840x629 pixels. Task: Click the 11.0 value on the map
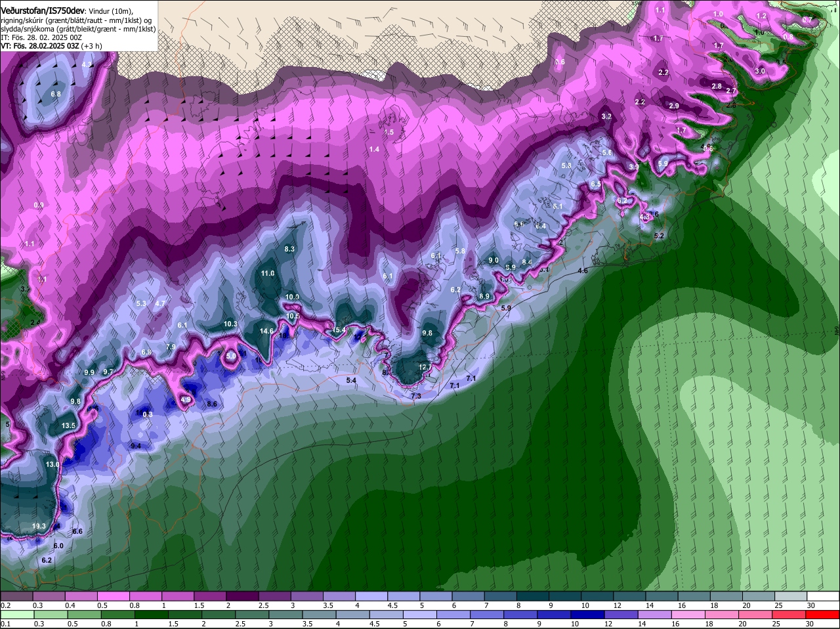tap(268, 273)
